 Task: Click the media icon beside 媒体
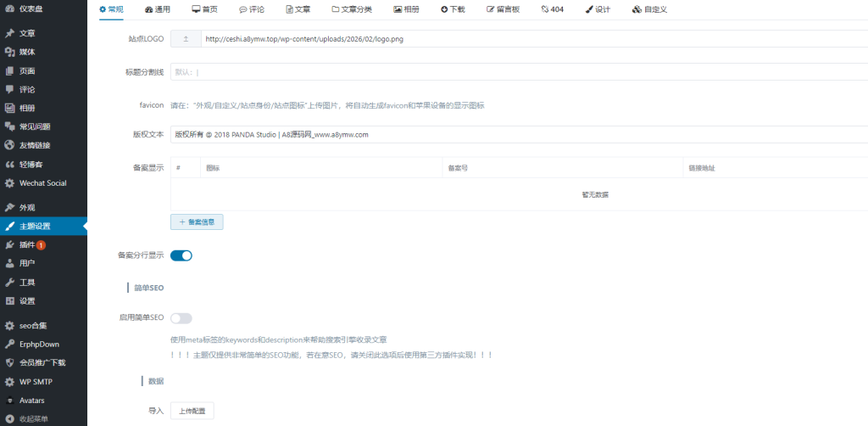click(x=9, y=52)
